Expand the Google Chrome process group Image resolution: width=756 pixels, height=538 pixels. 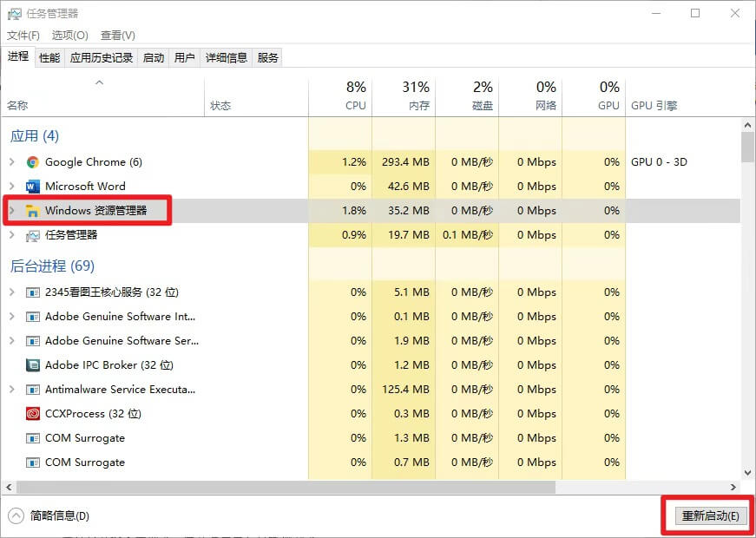tap(11, 162)
